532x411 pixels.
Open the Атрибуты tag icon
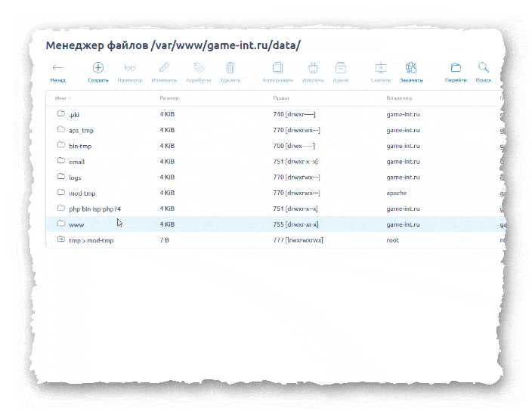[x=198, y=67]
